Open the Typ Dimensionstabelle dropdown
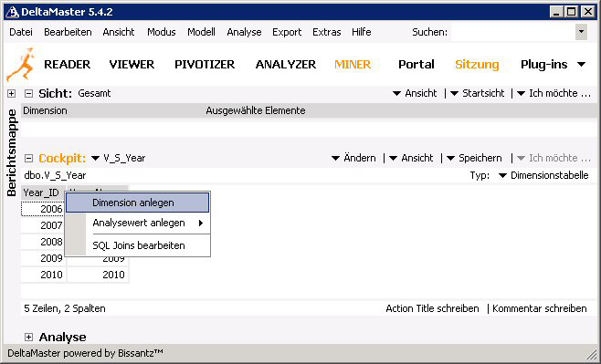This screenshot has width=601, height=364. tap(543, 175)
